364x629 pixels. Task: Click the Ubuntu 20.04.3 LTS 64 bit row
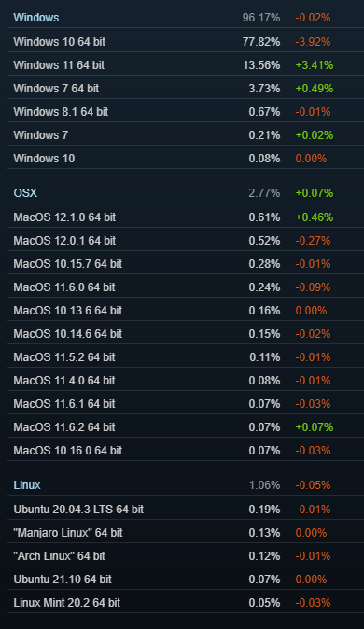point(185,509)
